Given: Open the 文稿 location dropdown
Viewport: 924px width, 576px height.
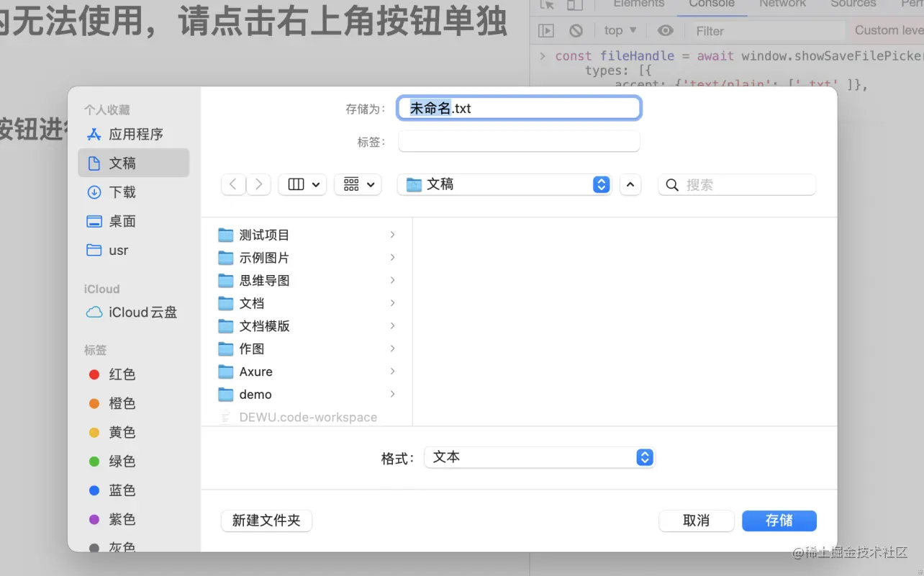Looking at the screenshot, I should [x=504, y=184].
